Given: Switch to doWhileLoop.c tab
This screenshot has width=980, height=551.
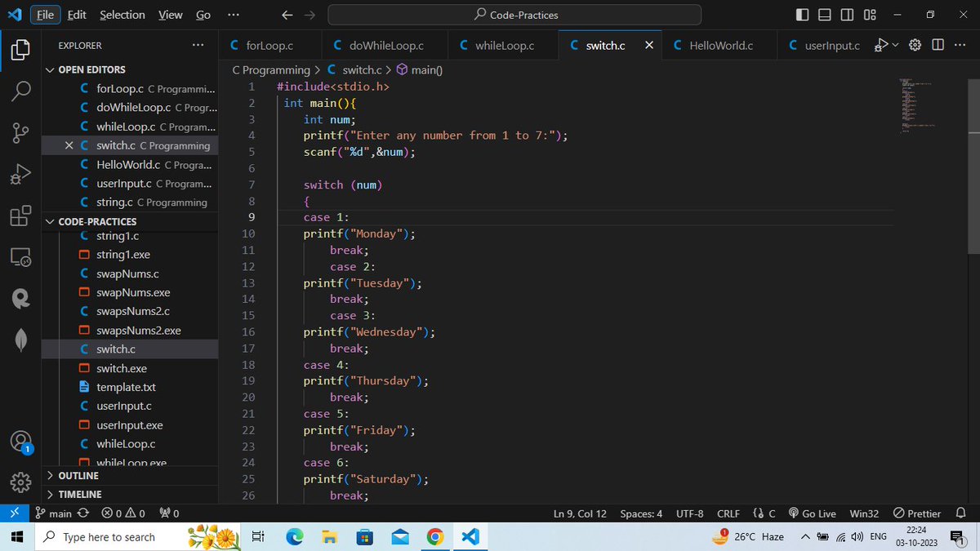Looking at the screenshot, I should click(385, 45).
